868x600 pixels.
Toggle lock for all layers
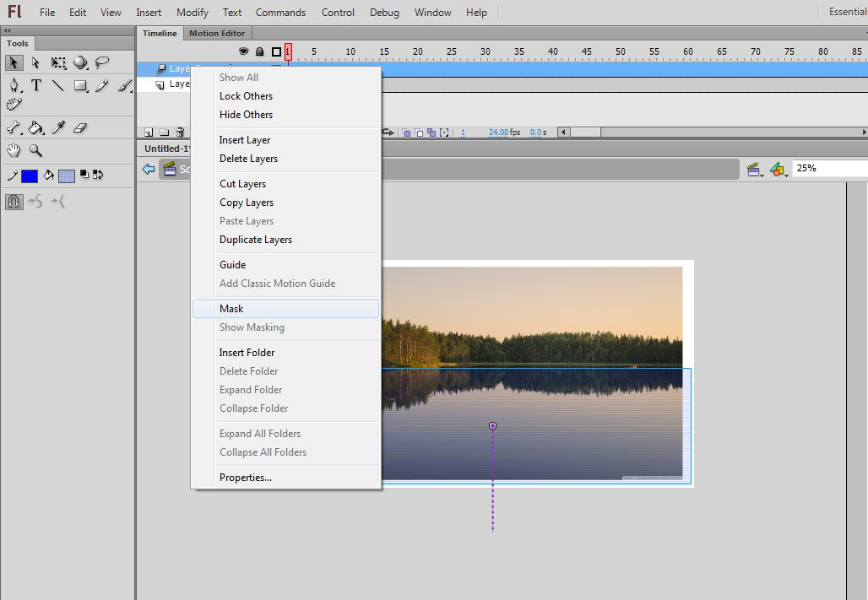[259, 51]
